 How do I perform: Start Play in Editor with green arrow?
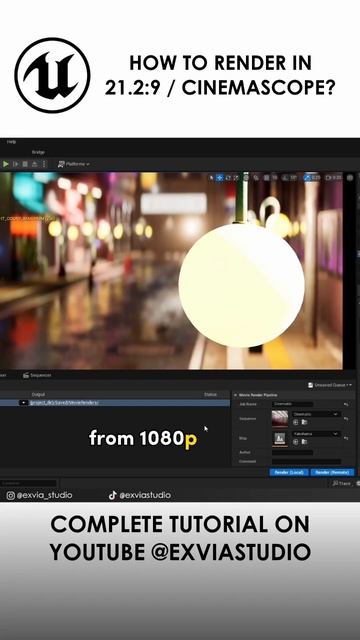5,164
